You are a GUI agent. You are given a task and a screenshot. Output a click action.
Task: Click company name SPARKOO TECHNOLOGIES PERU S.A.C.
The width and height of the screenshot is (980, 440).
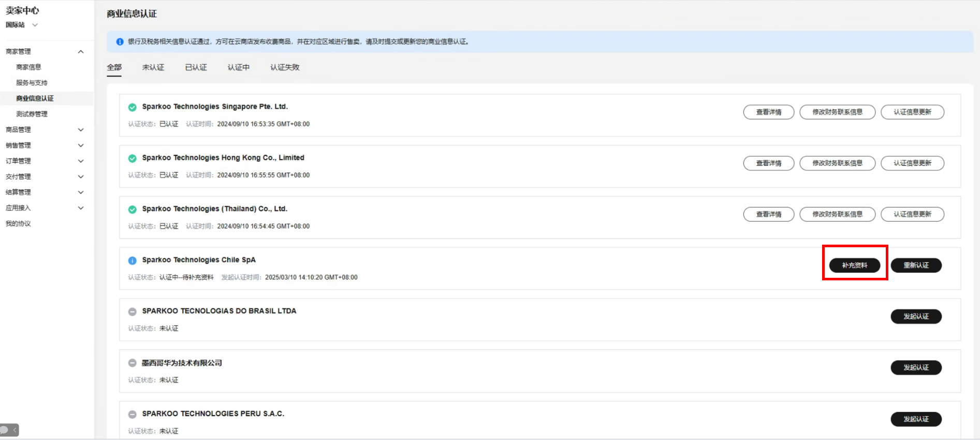click(213, 414)
